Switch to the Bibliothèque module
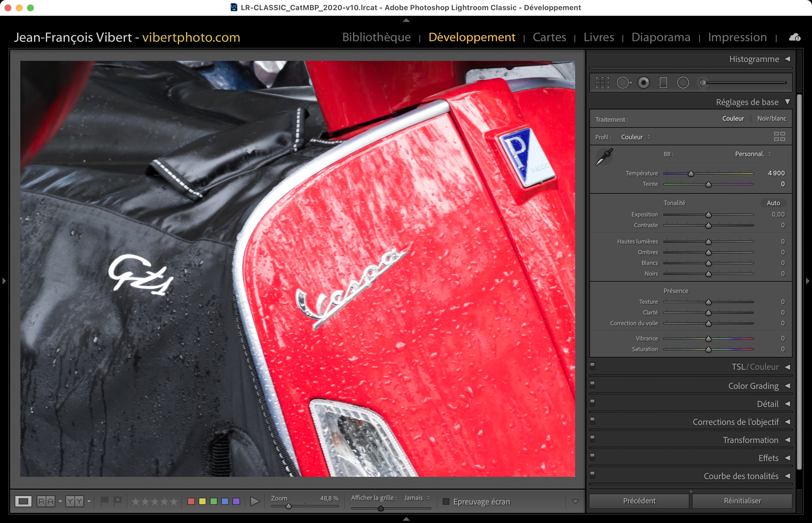Image resolution: width=812 pixels, height=523 pixels. click(x=376, y=37)
